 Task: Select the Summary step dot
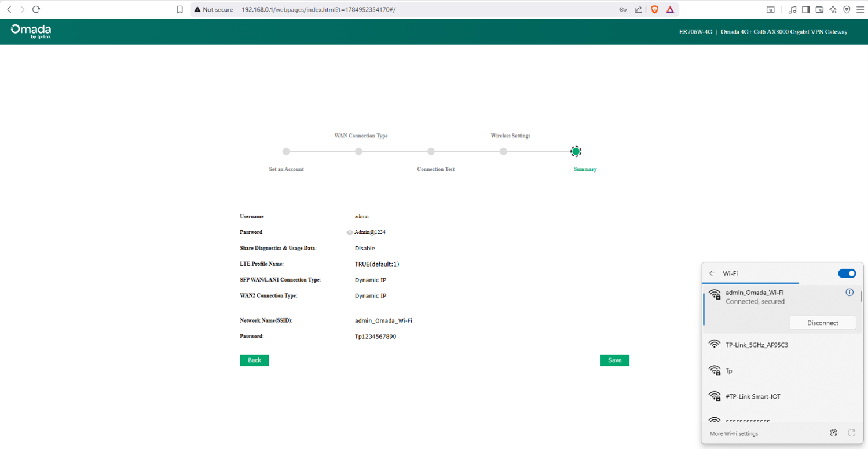point(576,151)
